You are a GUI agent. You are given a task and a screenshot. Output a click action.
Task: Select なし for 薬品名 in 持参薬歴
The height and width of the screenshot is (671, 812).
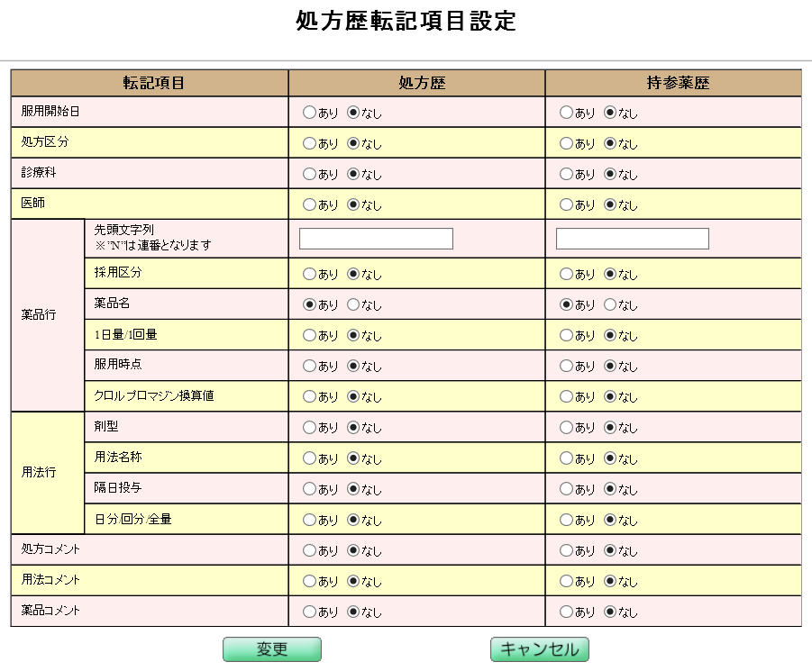click(x=610, y=304)
